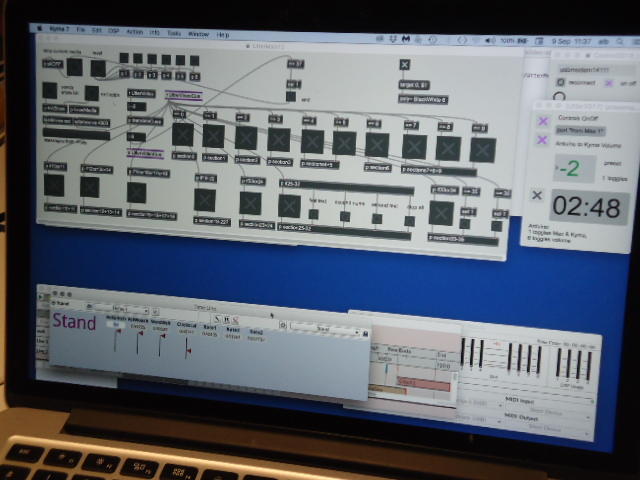Toggle the large toggle under == 2

point(246,138)
